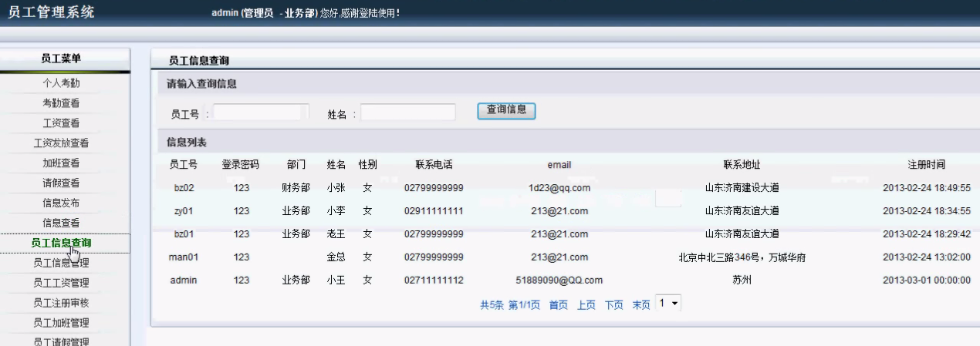Go to 工资发放查看 page
980x346 pixels.
[x=61, y=143]
